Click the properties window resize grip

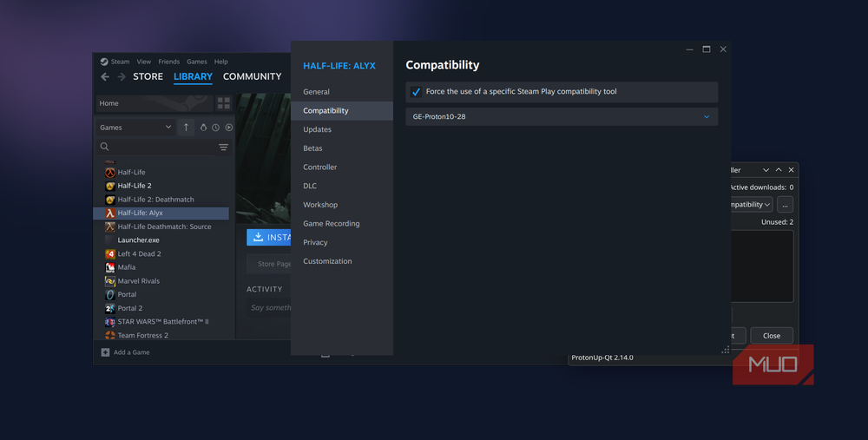click(725, 350)
